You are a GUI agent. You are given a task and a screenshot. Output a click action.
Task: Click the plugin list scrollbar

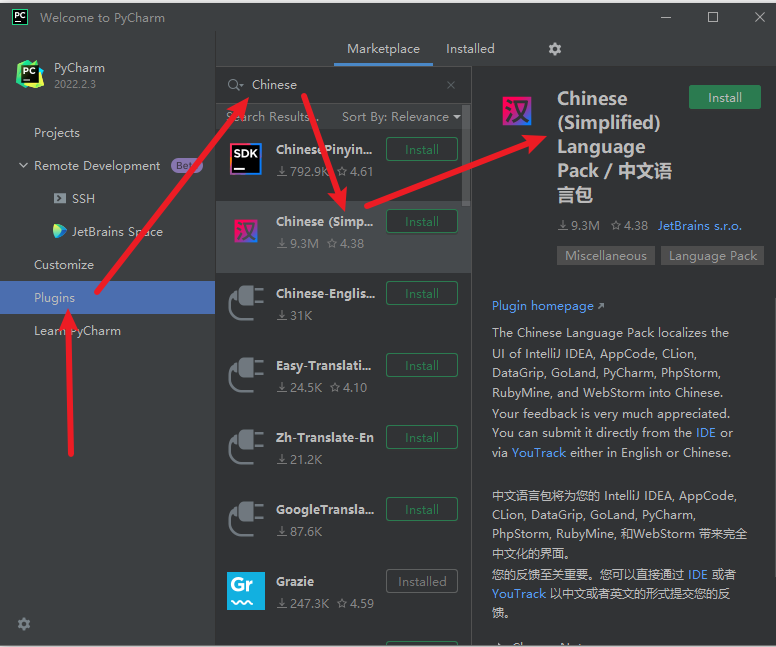click(x=466, y=155)
